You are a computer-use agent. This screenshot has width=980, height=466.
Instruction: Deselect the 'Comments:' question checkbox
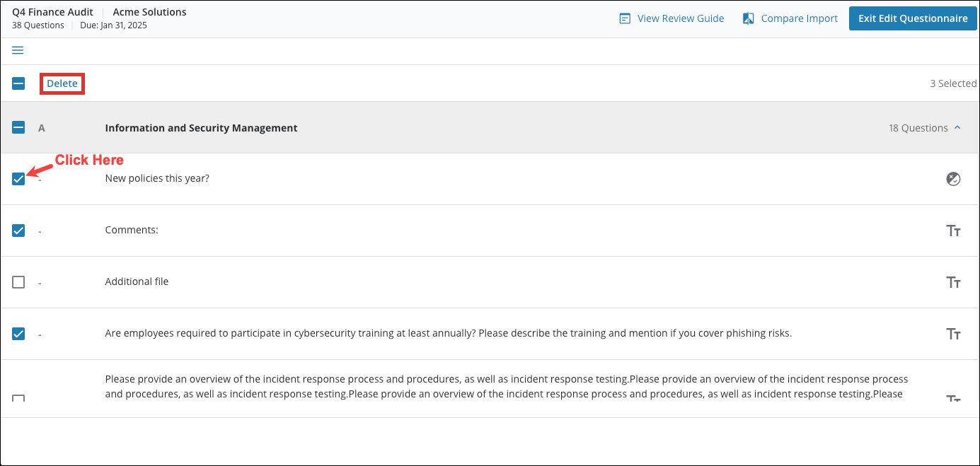18,230
